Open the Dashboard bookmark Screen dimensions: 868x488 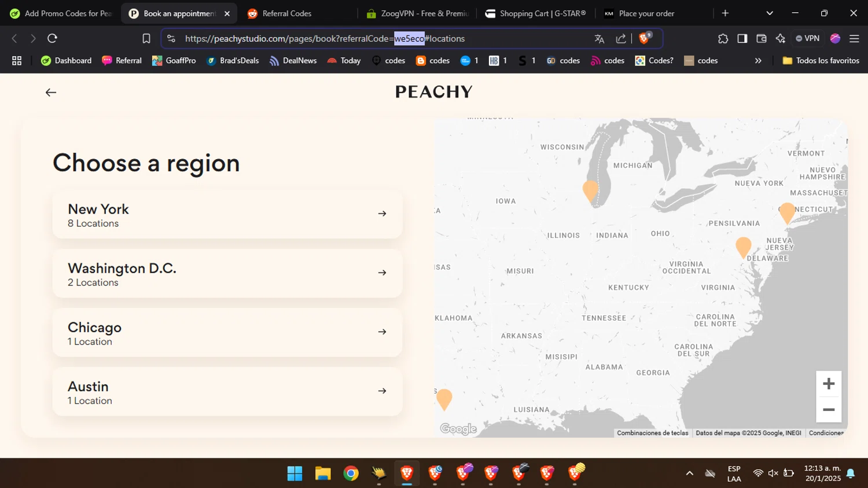pyautogui.click(x=67, y=60)
